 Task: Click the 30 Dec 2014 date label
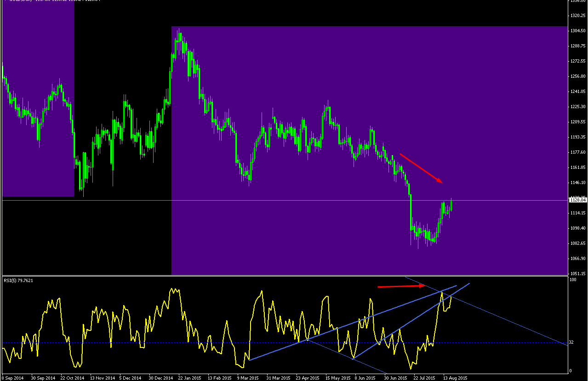coord(161,378)
